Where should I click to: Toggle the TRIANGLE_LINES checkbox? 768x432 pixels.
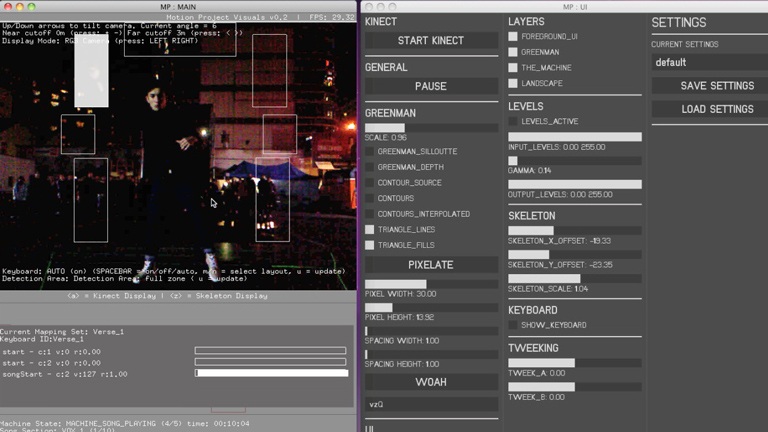370,230
